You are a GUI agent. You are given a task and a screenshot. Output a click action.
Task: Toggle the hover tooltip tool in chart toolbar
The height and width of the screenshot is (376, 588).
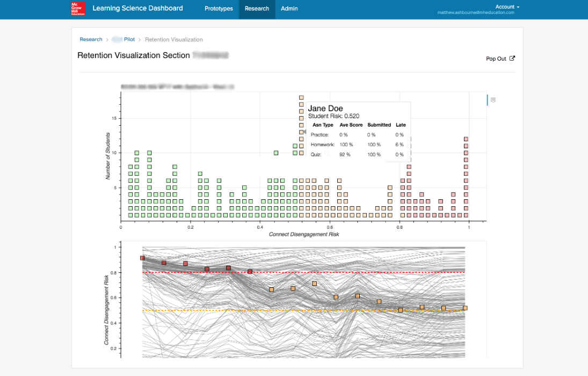click(x=493, y=100)
